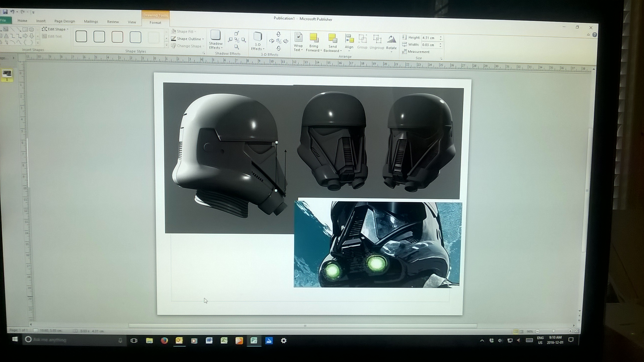Decrease the Width value with stepper

(441, 46)
